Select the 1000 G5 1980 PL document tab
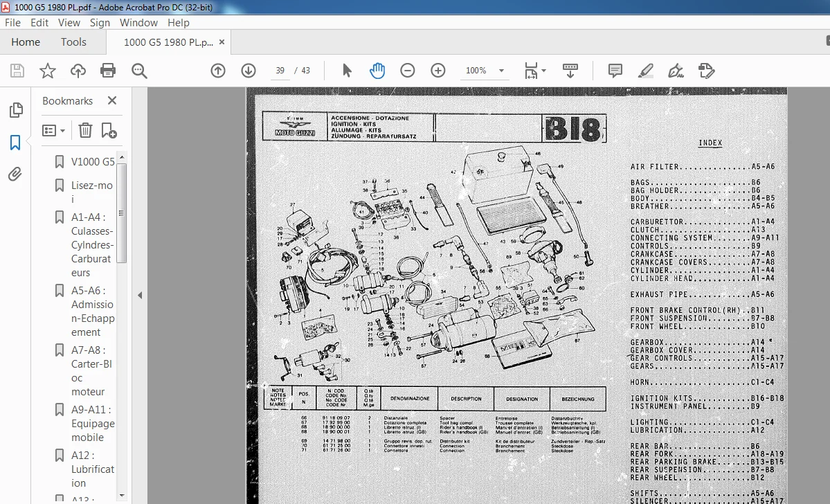This screenshot has width=830, height=504. [x=168, y=42]
